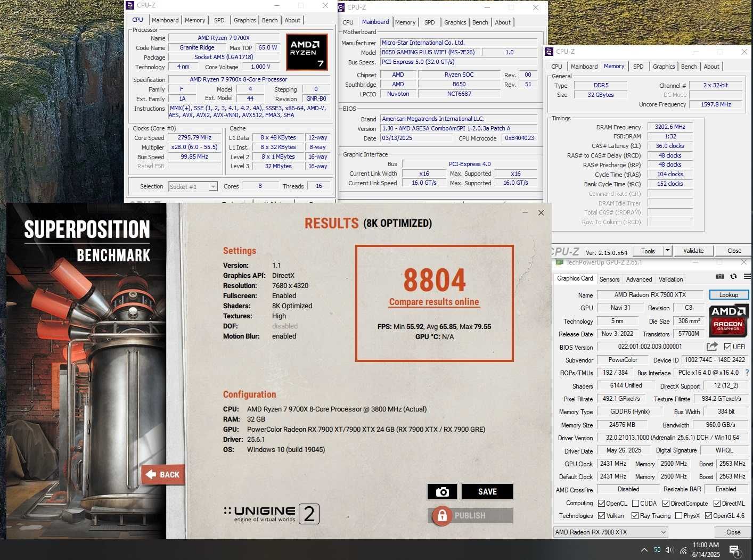Click the CPU-Z title icon of the Memory window
The height and width of the screenshot is (560, 753).
click(x=550, y=52)
